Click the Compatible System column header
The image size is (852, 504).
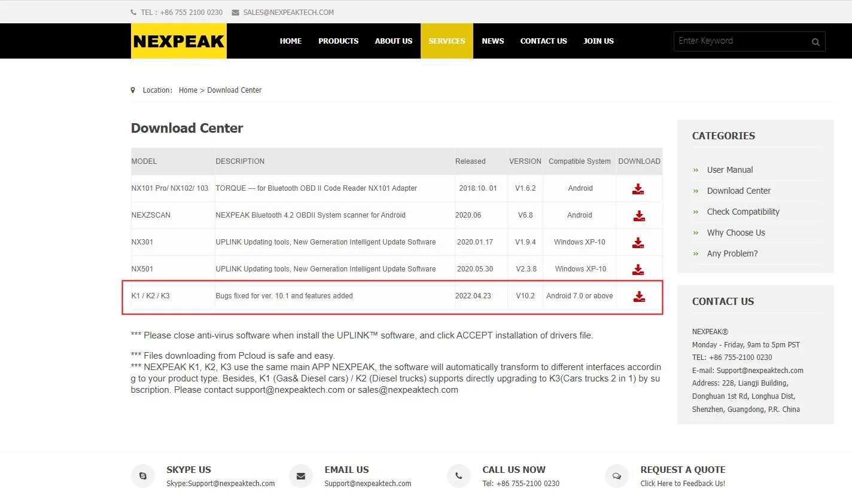tap(580, 161)
